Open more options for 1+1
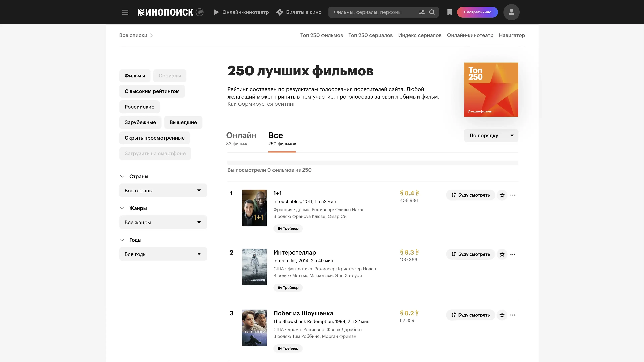Viewport: 644px width, 362px height. 513,195
